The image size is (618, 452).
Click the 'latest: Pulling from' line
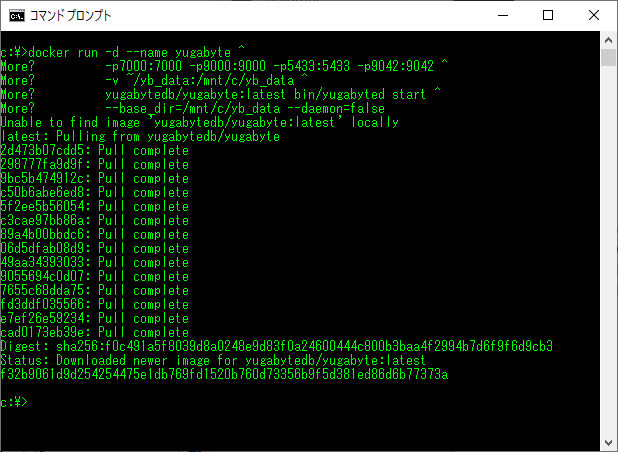(x=140, y=136)
